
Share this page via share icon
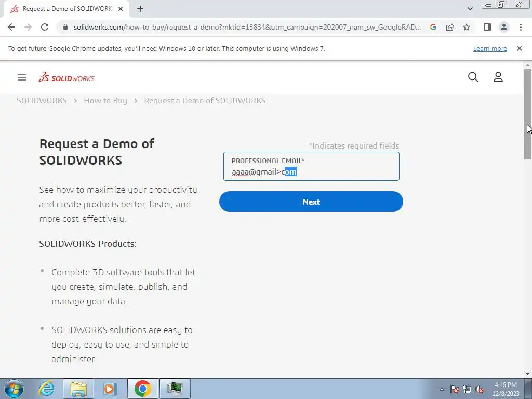[x=450, y=27]
